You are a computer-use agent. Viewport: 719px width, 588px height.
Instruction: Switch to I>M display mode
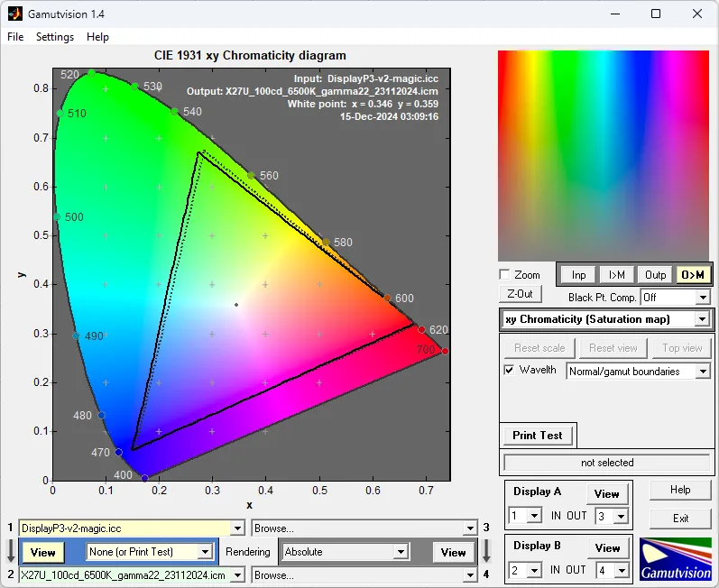(x=617, y=275)
